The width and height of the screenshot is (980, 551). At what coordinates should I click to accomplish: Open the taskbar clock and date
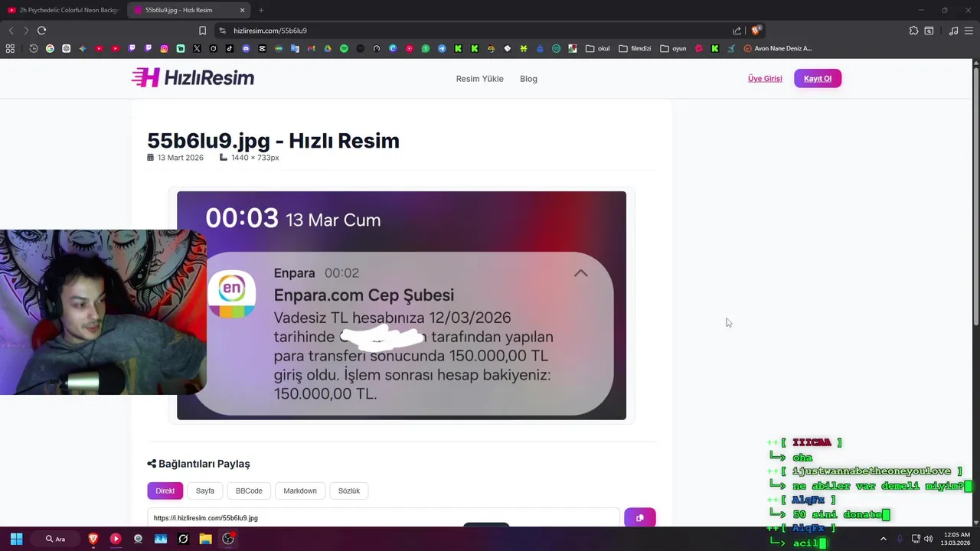(x=956, y=539)
